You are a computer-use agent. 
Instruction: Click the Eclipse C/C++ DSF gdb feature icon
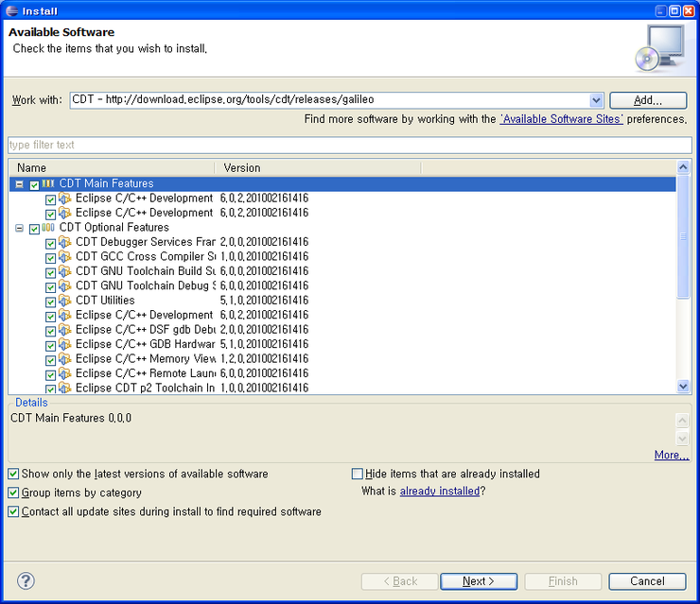pyautogui.click(x=64, y=330)
